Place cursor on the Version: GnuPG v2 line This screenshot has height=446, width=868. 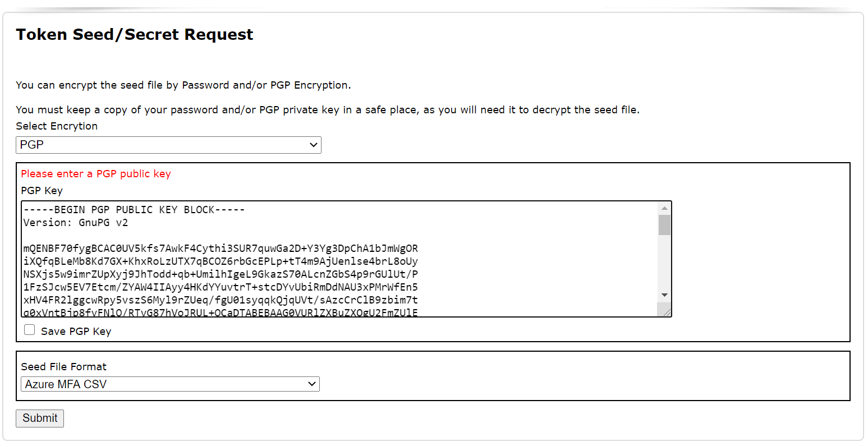click(76, 223)
